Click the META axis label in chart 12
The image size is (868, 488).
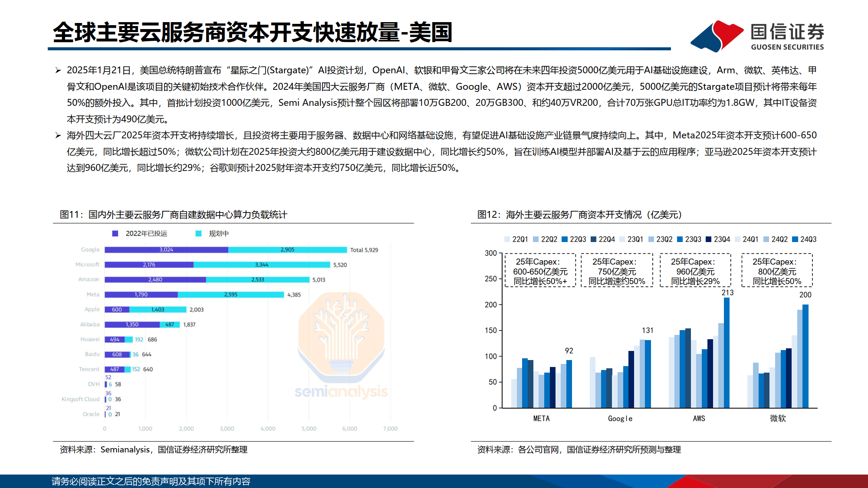[x=541, y=419]
